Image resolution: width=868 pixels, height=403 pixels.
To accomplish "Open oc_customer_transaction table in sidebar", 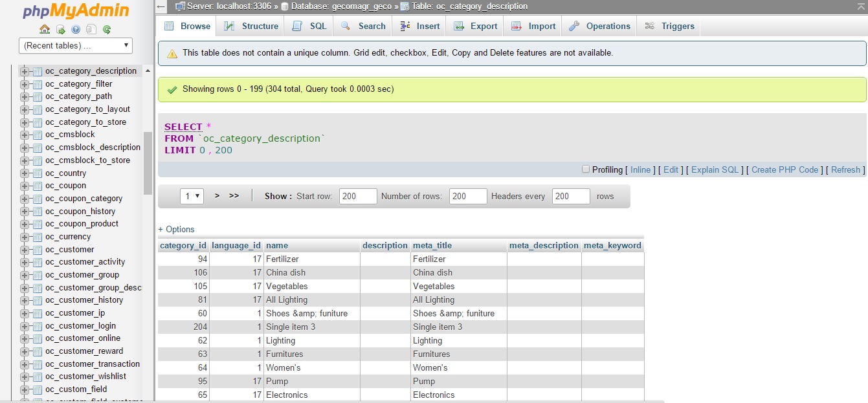I will tap(93, 364).
